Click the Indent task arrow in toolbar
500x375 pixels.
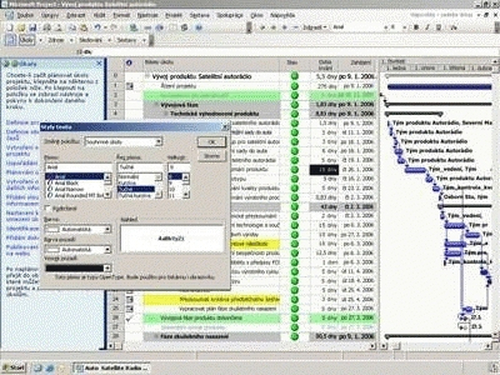pos(274,27)
